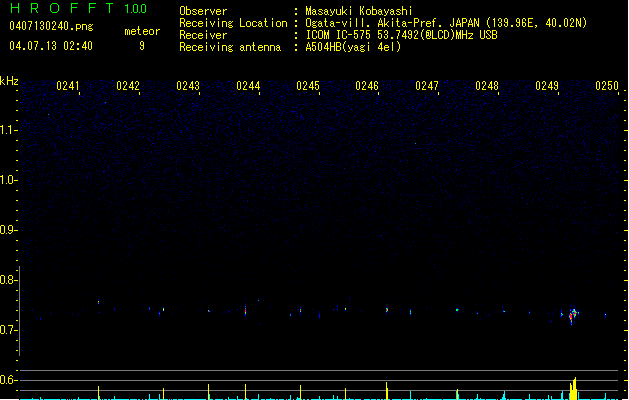Click the 0.8 kHz axis label
The image size is (629, 400).
coord(8,280)
